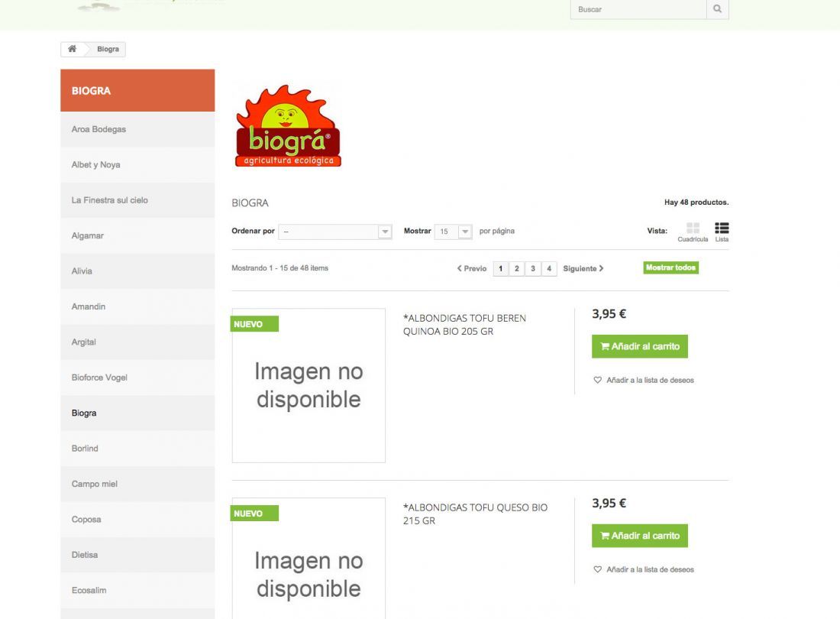Select Biogra in brand sidebar
Viewport: 840px width, 619px height.
[137, 413]
